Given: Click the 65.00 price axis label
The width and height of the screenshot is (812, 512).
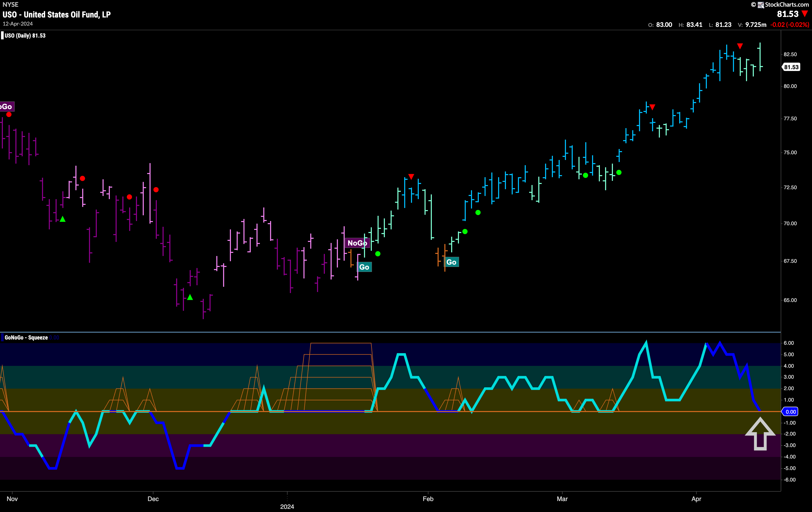Looking at the screenshot, I should (x=790, y=300).
